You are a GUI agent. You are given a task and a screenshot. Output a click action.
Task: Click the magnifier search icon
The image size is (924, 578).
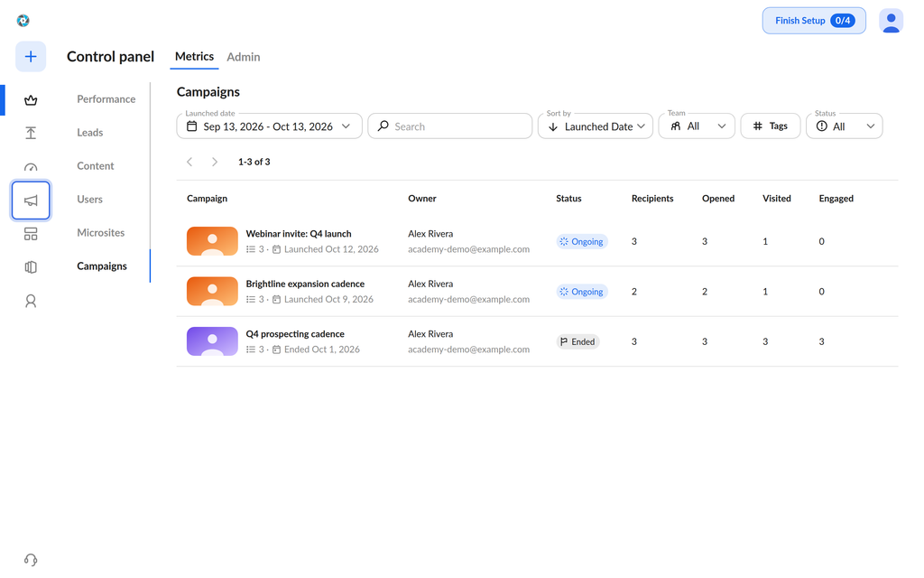383,126
